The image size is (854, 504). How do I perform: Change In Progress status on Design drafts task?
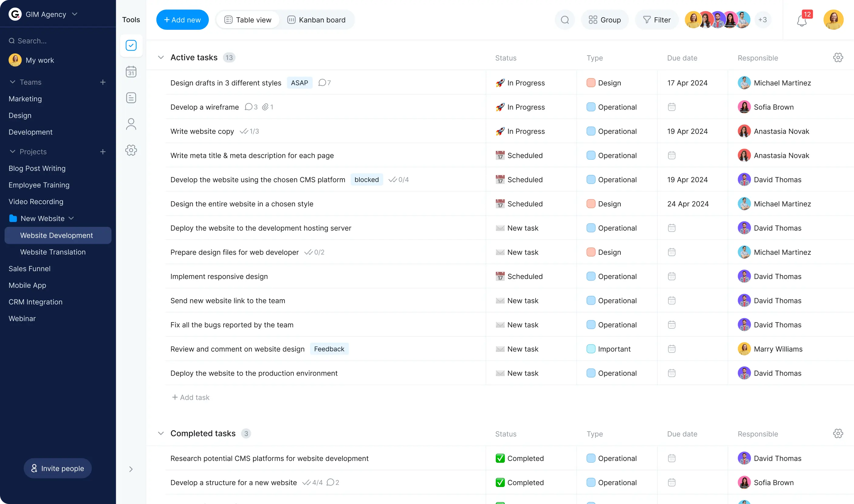point(520,83)
